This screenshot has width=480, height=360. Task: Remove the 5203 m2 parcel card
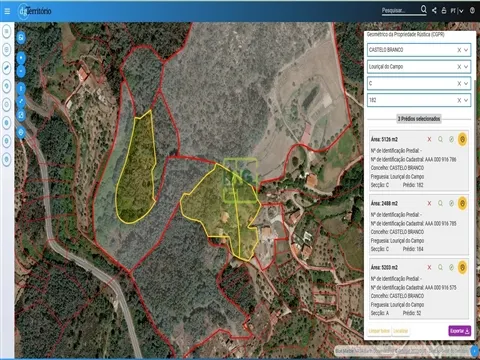click(429, 267)
